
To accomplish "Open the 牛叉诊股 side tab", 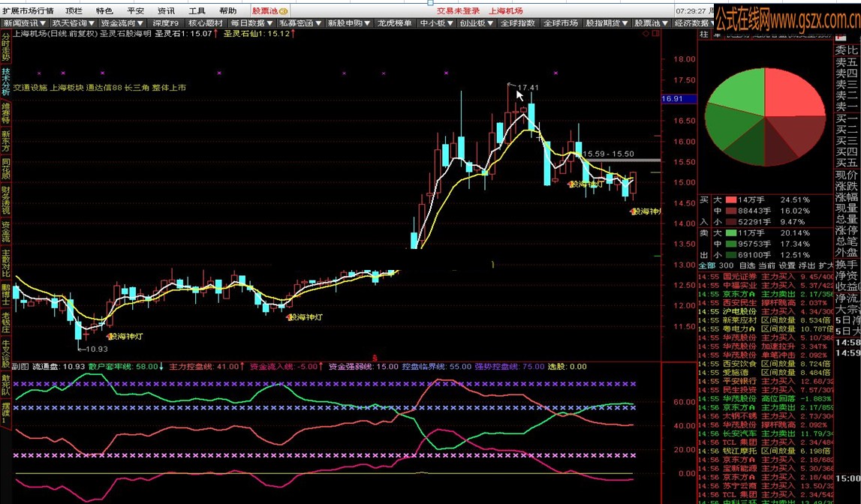I will point(5,354).
